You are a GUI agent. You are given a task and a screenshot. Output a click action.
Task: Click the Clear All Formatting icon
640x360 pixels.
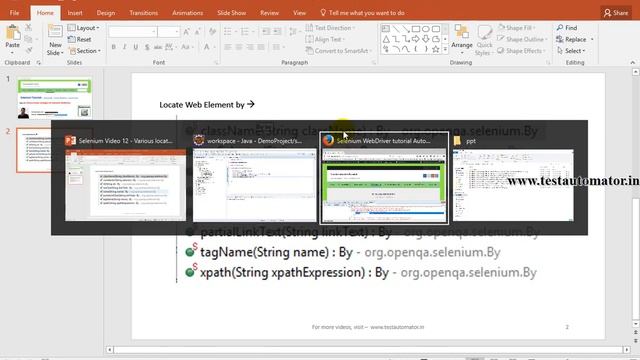pos(212,32)
